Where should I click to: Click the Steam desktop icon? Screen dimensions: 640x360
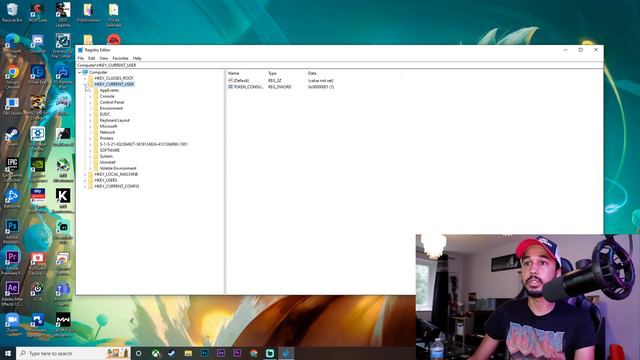[x=12, y=137]
